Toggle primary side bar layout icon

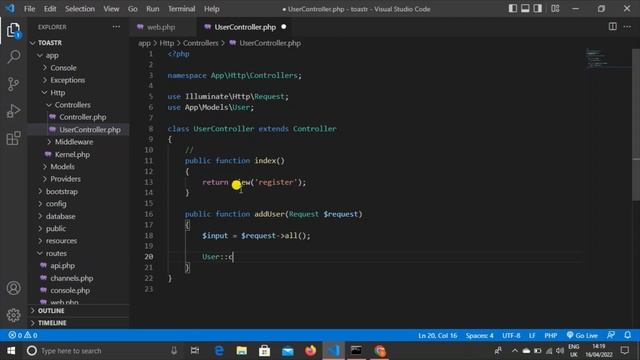(513, 9)
